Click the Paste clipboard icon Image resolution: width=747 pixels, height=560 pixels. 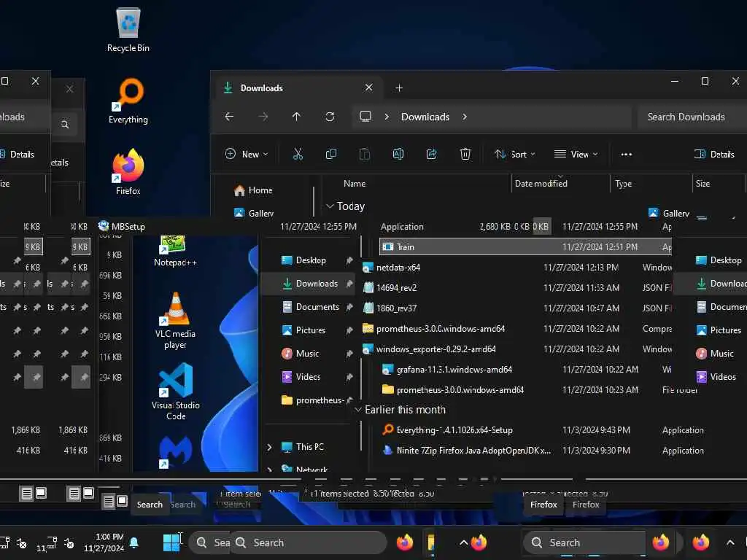[365, 154]
